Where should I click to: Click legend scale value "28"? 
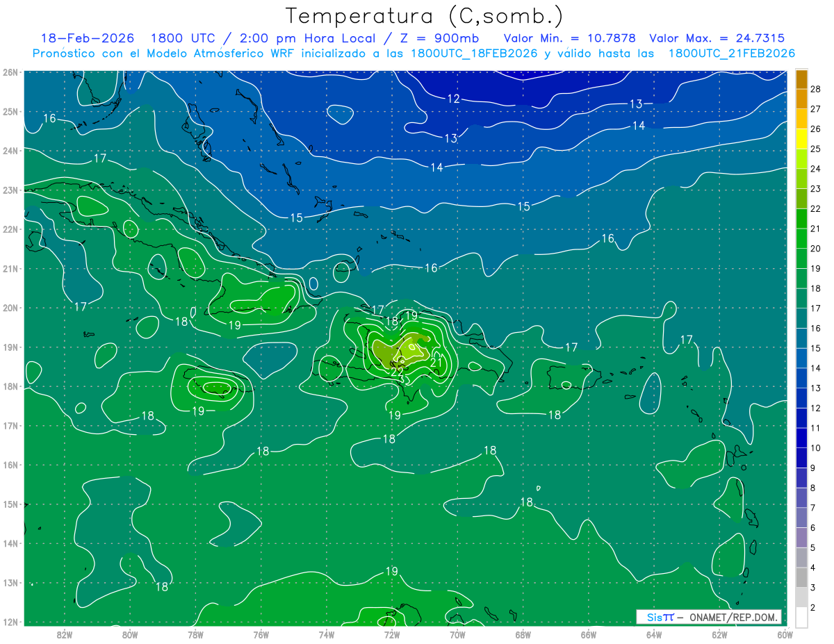click(816, 89)
